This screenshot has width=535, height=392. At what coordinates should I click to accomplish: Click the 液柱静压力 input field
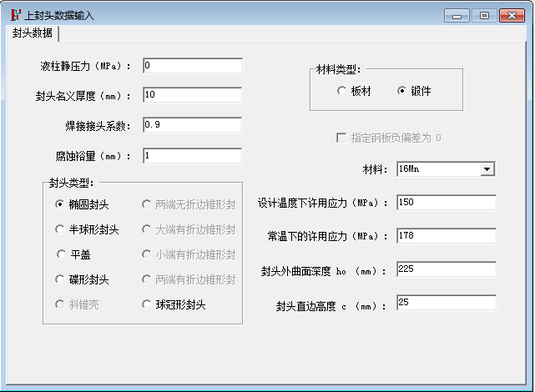pyautogui.click(x=193, y=65)
